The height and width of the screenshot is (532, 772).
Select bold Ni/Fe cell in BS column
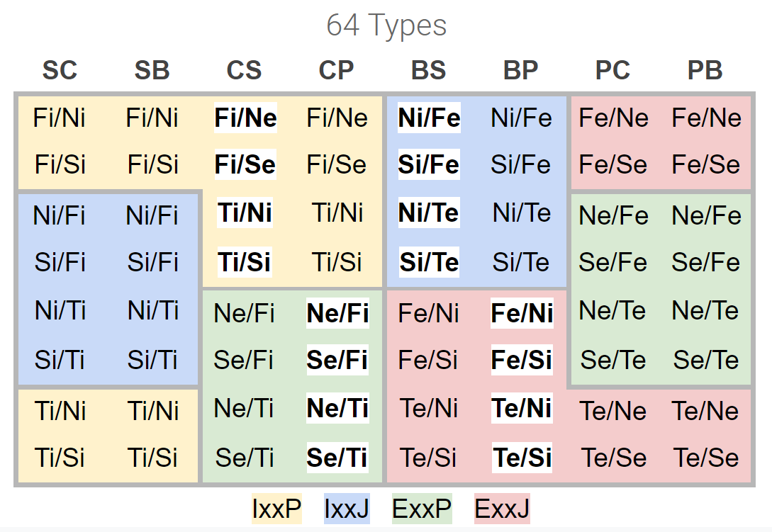click(x=429, y=118)
